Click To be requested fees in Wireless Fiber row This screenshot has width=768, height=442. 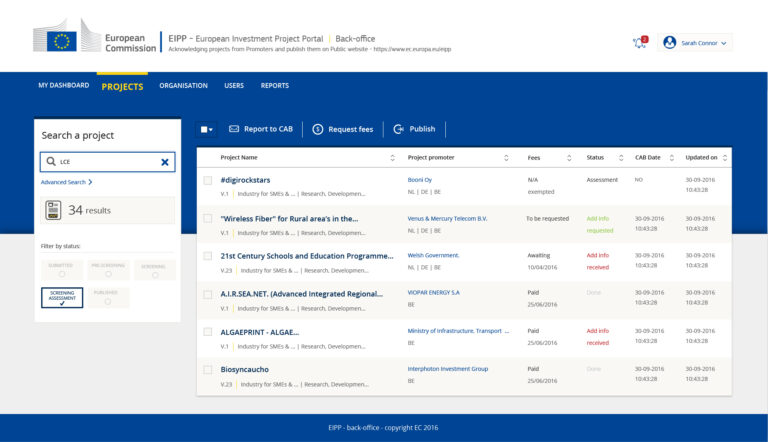pos(548,219)
